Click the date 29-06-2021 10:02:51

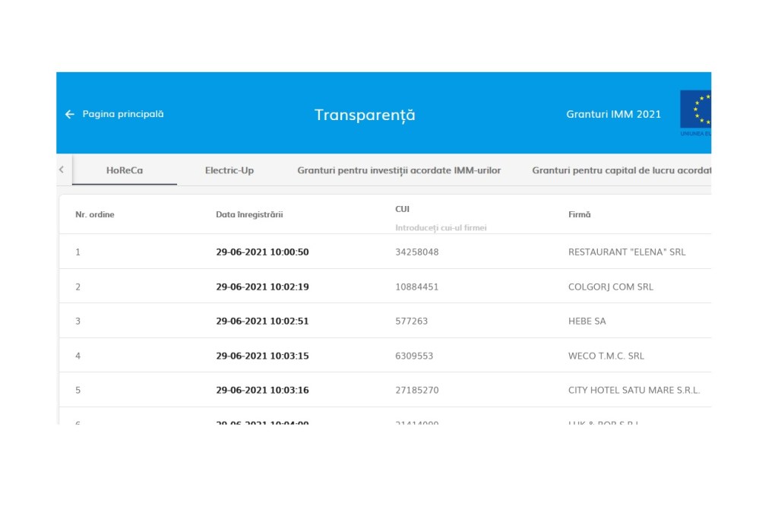coord(262,321)
